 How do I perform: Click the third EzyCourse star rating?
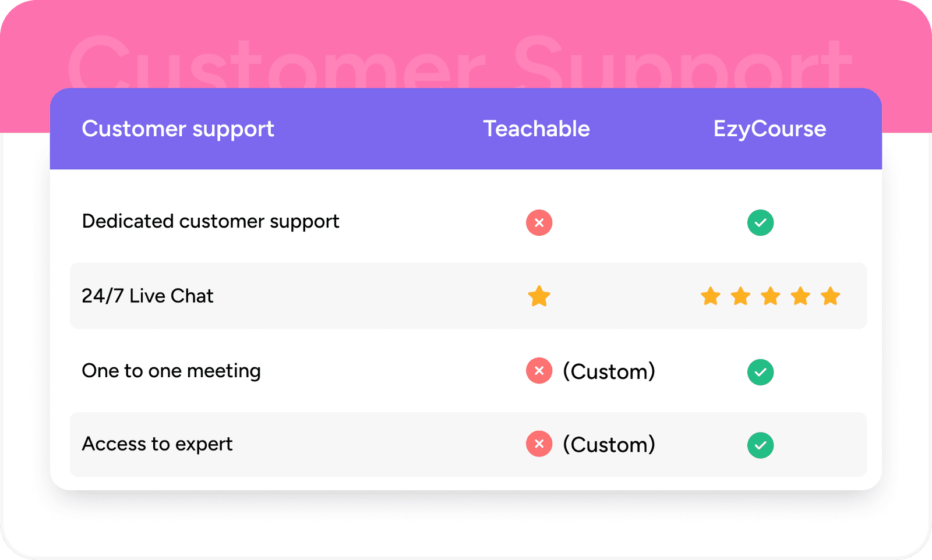770,296
